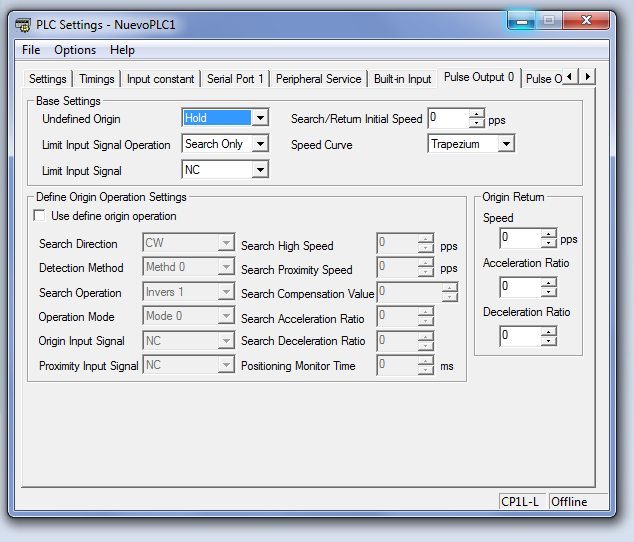
Task: Decrease Origin Return Deceleration Ratio down arrow
Action: tap(549, 341)
